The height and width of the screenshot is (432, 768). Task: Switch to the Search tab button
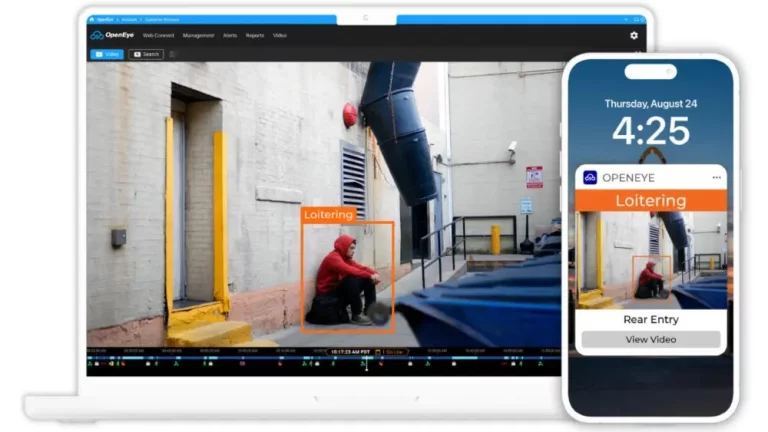(x=146, y=54)
